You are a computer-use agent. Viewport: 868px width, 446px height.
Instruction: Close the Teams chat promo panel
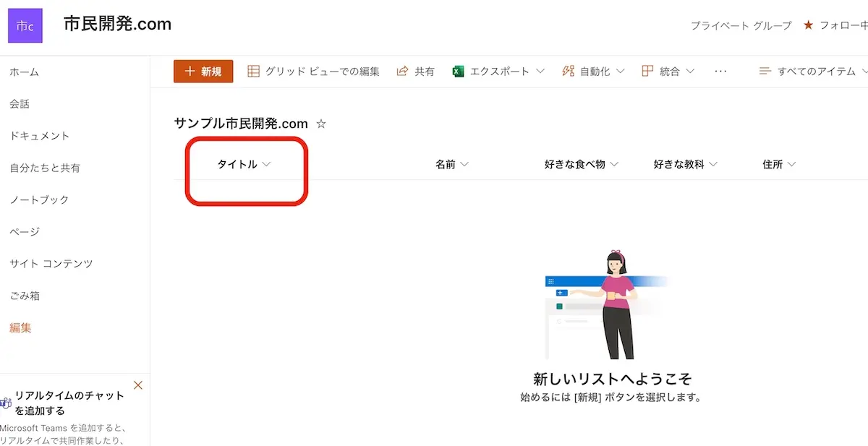point(138,385)
